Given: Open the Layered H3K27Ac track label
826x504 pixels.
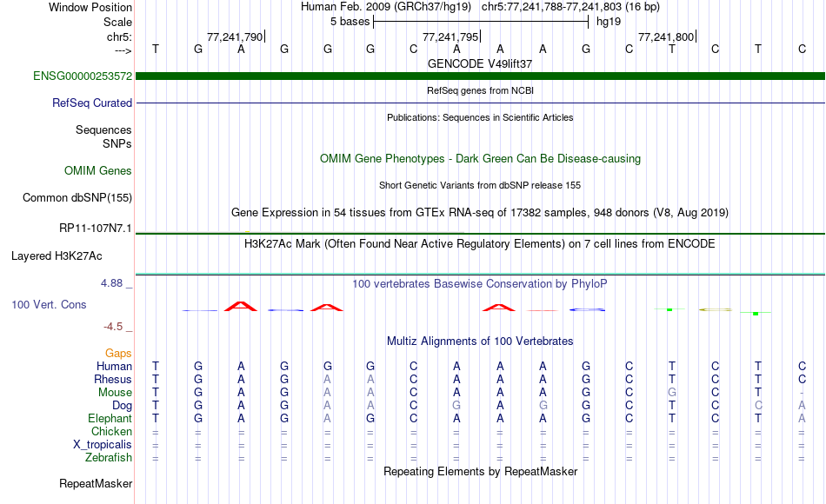Looking at the screenshot, I should [x=57, y=256].
